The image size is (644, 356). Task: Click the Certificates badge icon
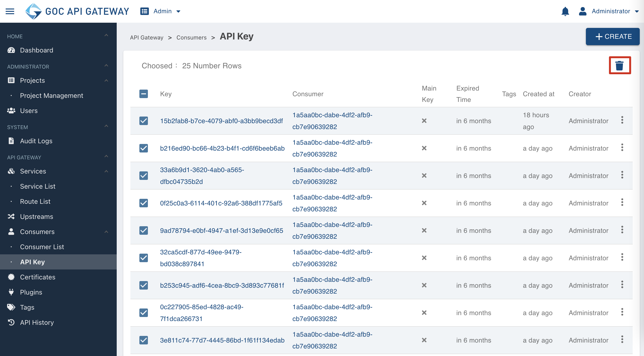click(11, 277)
